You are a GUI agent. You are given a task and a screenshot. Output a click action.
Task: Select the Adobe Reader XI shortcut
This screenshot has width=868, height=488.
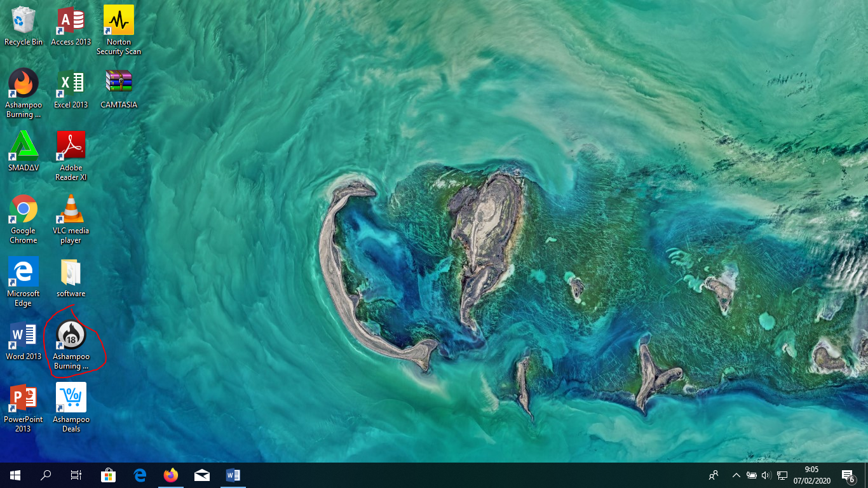[71, 156]
